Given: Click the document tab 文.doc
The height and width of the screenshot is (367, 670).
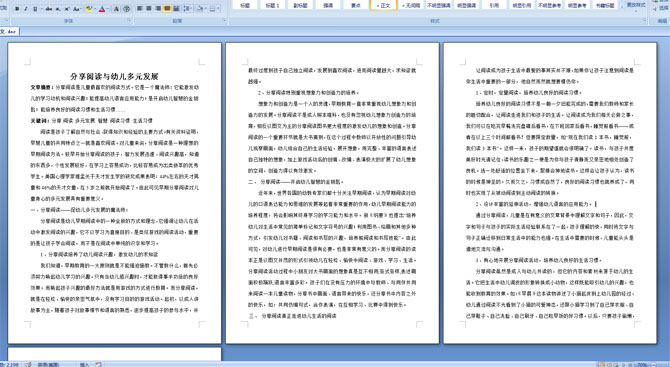Looking at the screenshot, I should pos(8,31).
